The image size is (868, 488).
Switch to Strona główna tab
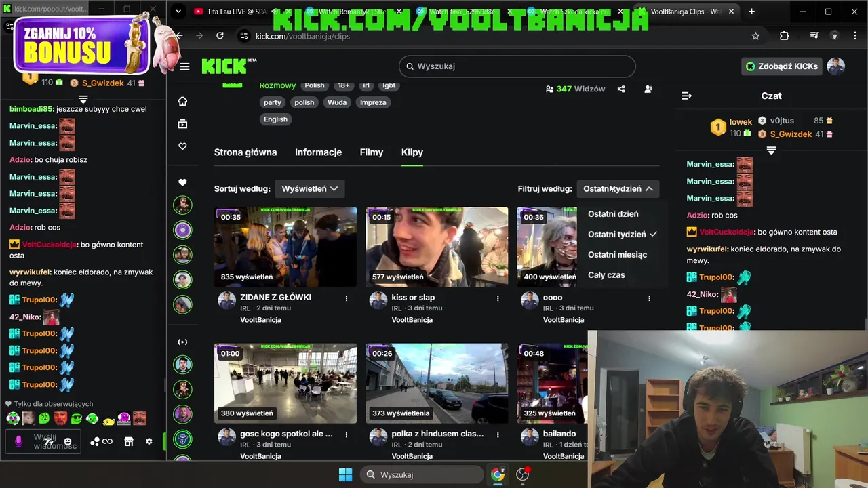click(x=245, y=152)
